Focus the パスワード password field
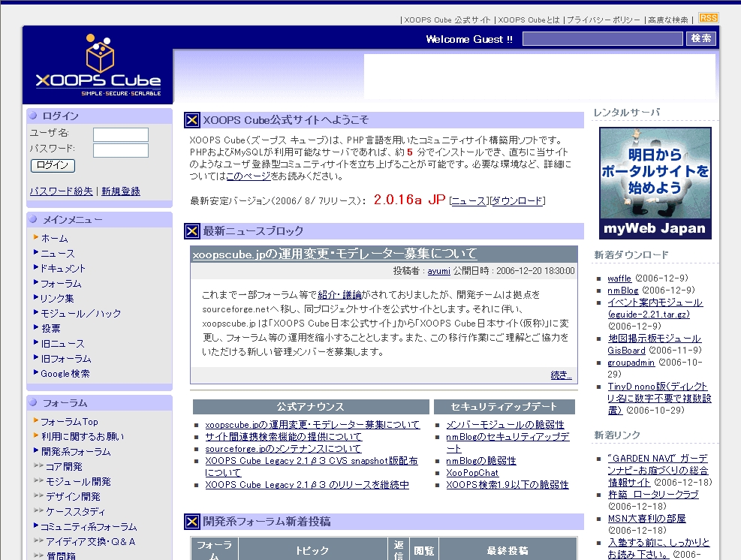The width and height of the screenshot is (741, 560). pos(121,150)
